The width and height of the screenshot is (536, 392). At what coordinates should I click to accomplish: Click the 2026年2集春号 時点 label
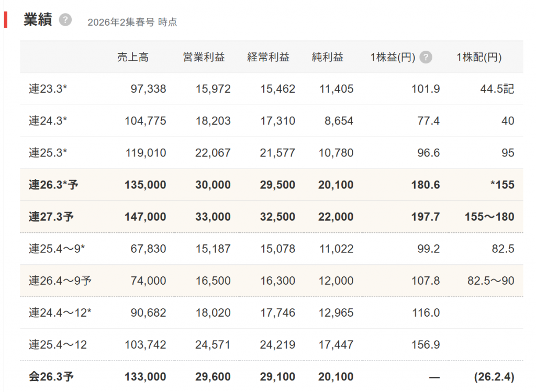tap(132, 22)
